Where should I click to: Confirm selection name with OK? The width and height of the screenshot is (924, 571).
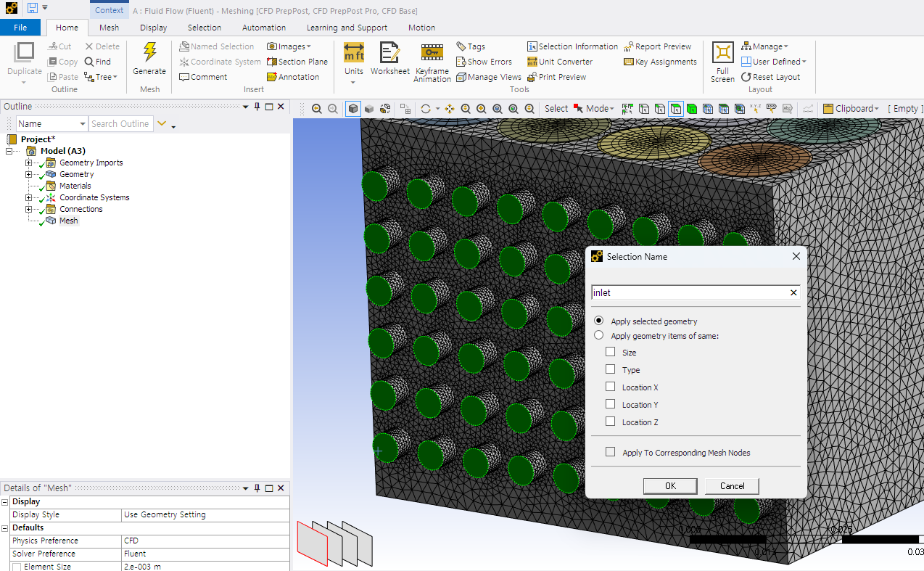(670, 486)
